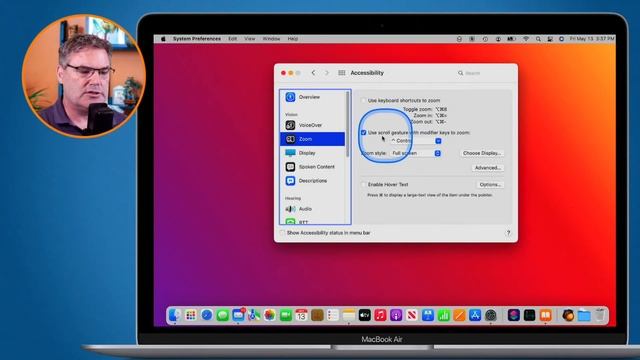Viewport: 640px width, 360px height.
Task: Launch Pages from the Dock
Action: tap(459, 315)
